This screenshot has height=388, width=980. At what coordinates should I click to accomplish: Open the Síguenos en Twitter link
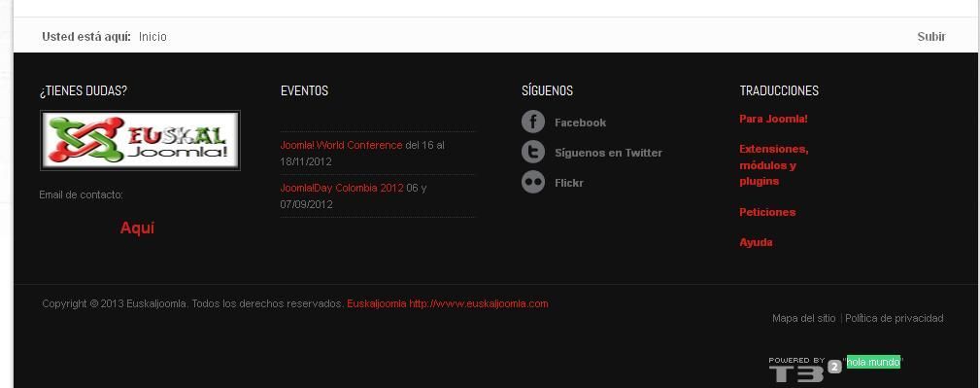[x=608, y=153]
